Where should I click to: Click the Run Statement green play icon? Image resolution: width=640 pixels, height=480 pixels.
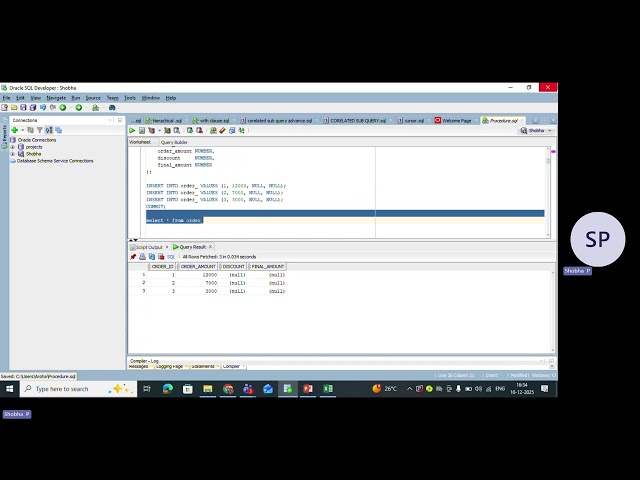132,131
